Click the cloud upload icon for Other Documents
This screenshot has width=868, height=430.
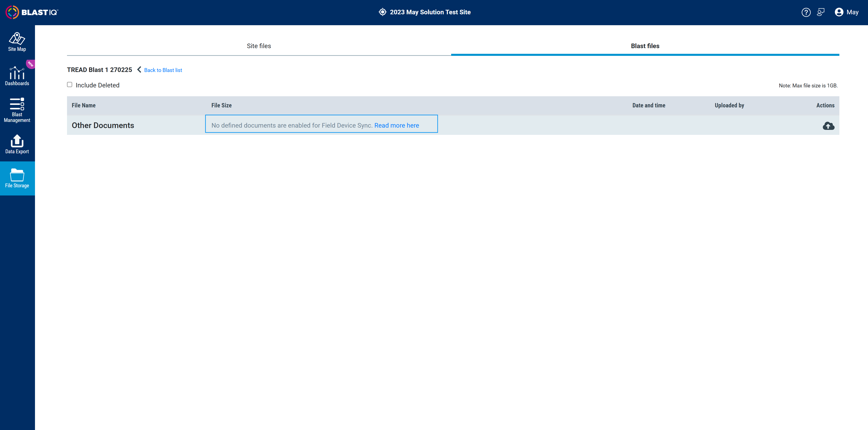click(828, 126)
